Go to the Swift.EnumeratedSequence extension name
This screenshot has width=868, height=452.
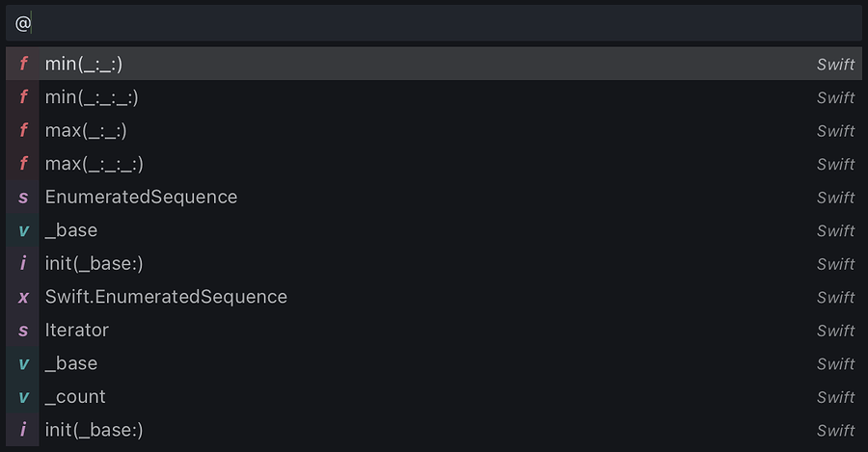coord(166,297)
